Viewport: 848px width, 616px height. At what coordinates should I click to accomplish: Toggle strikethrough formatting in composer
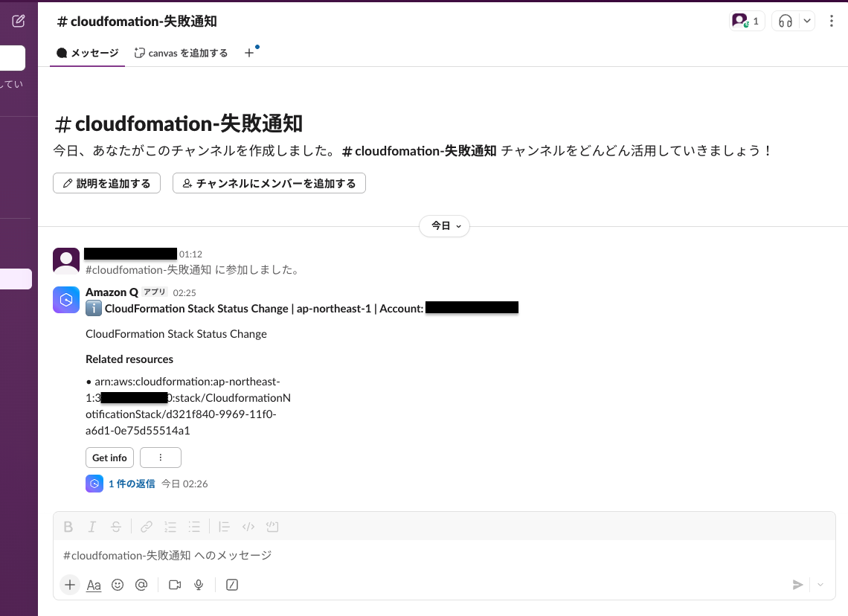pyautogui.click(x=116, y=527)
